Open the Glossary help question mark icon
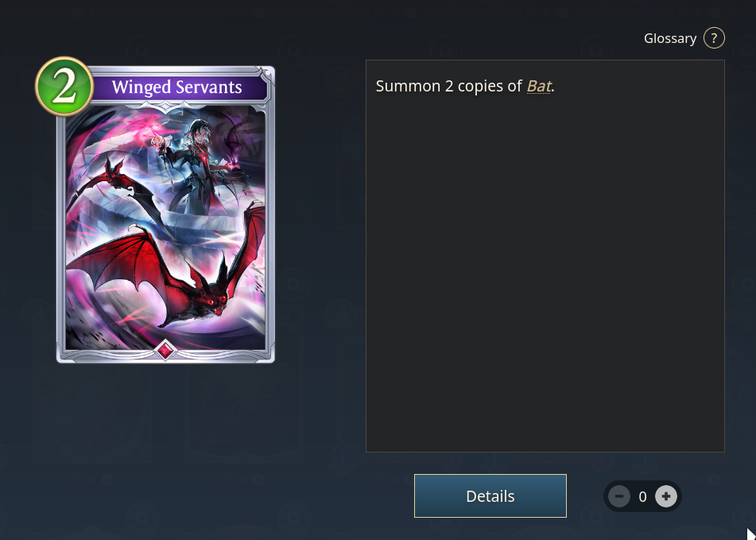The image size is (756, 540). click(x=714, y=38)
